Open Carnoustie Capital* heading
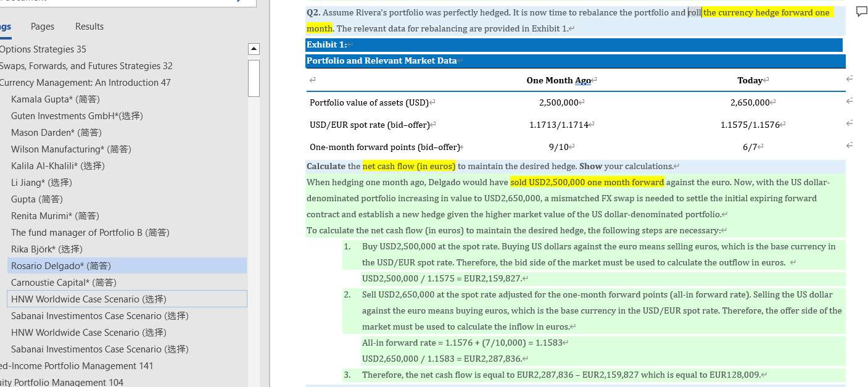The height and width of the screenshot is (387, 868). click(64, 283)
